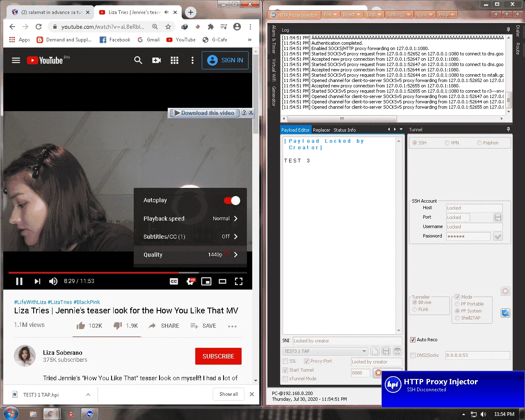Bookmark this page with the star icon
Viewport: 525px width, 420px height.
(x=168, y=27)
